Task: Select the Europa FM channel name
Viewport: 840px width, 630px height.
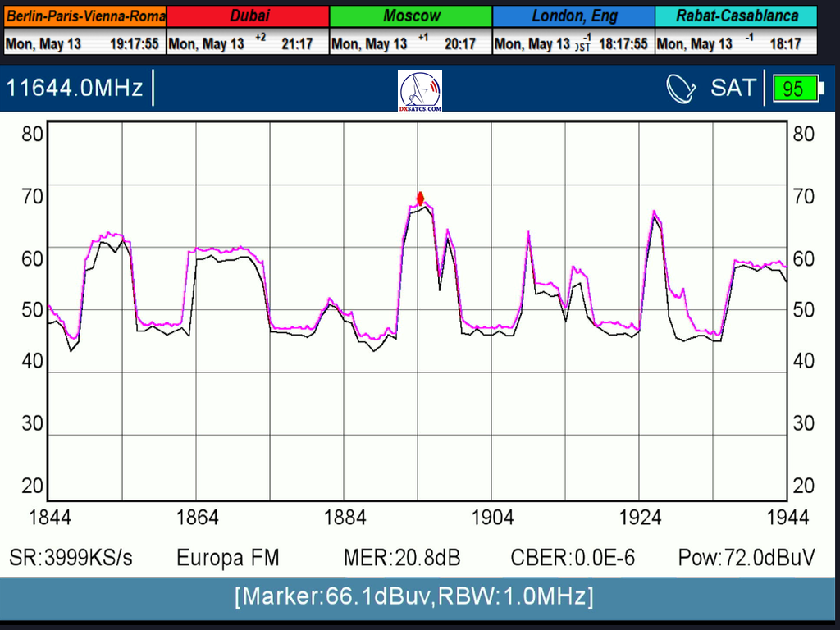Action: tap(228, 558)
